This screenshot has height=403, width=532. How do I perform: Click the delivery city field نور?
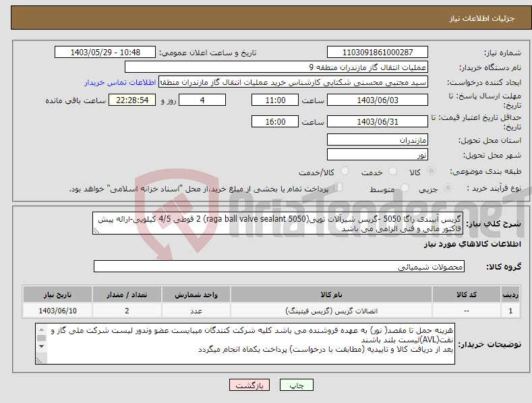378,155
